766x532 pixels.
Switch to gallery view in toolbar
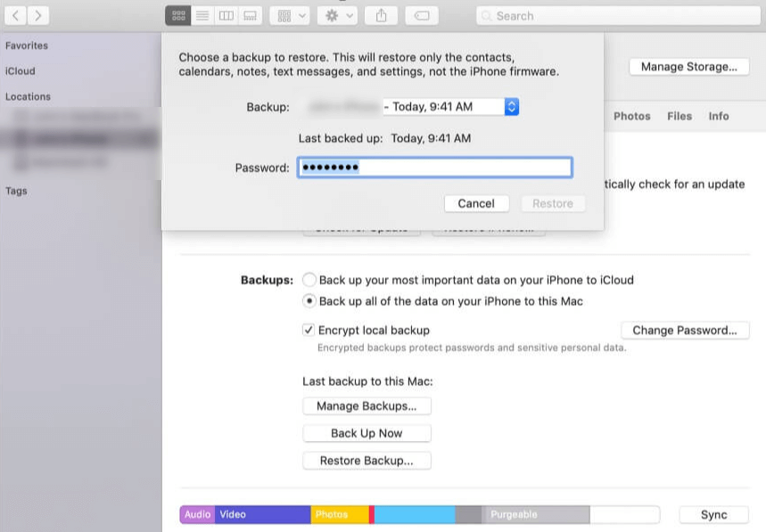[x=250, y=16]
